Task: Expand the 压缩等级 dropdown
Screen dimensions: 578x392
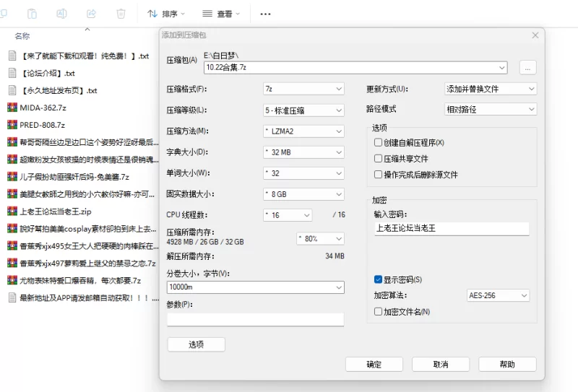Action: coord(303,110)
